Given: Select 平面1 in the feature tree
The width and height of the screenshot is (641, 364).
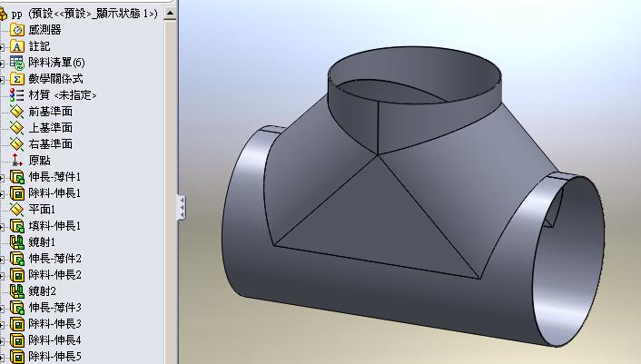Looking at the screenshot, I should 42,210.
